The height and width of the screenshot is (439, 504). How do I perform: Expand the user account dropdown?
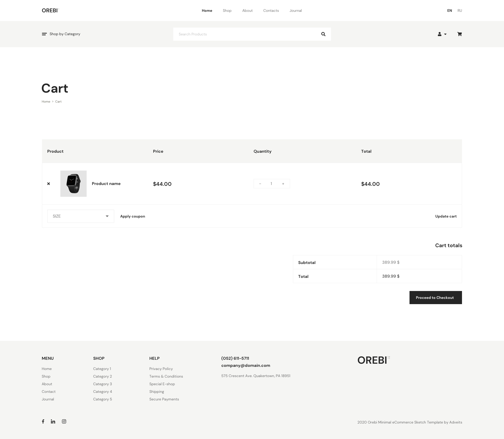[x=442, y=34]
